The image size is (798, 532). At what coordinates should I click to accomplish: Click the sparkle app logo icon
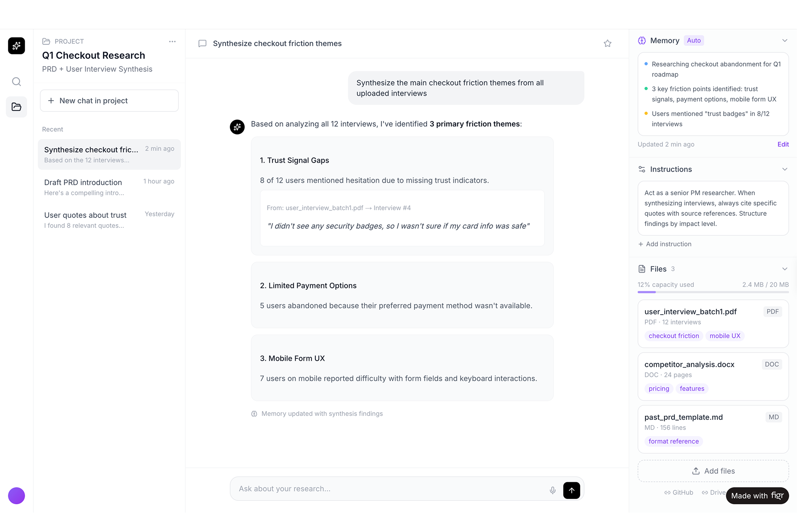[x=16, y=46]
